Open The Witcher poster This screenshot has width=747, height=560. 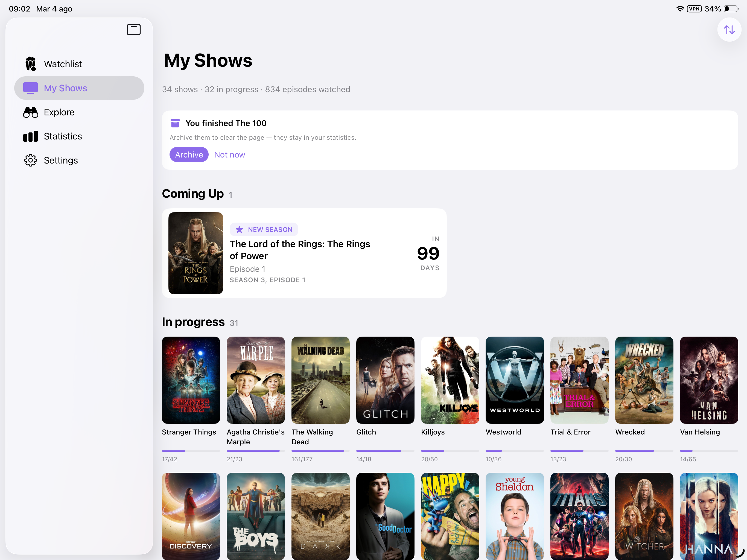[644, 517]
